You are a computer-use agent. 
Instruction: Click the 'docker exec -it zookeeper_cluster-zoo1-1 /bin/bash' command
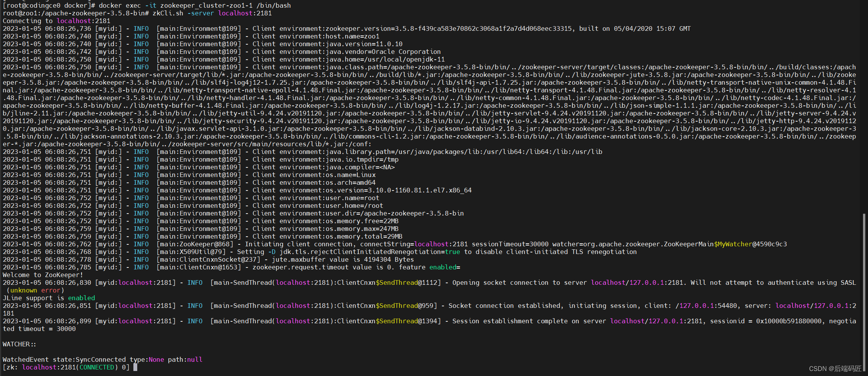195,5
